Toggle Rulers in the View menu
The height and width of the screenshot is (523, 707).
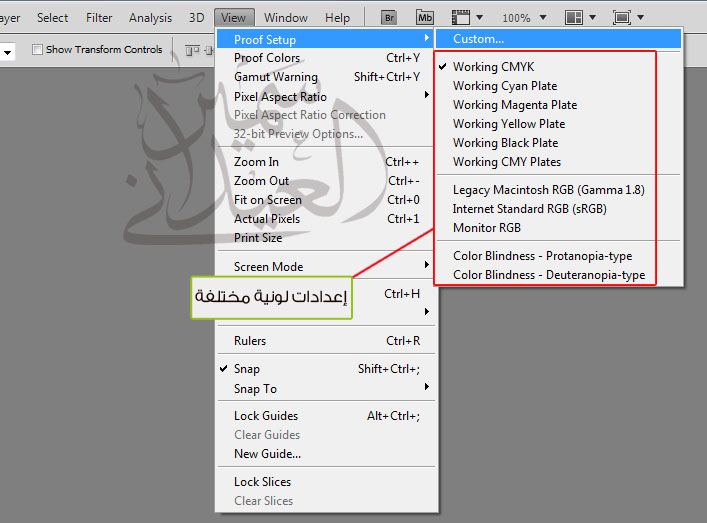click(250, 341)
